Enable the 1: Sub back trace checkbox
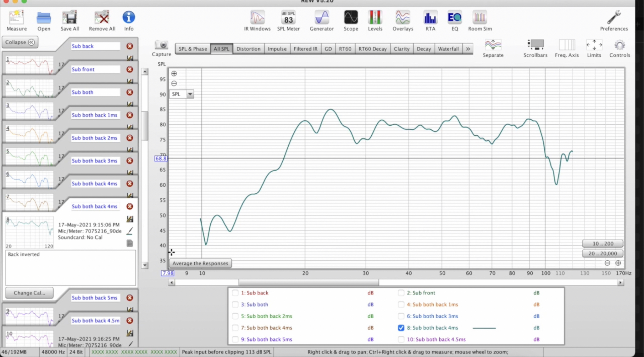The height and width of the screenshot is (357, 644). 235,293
